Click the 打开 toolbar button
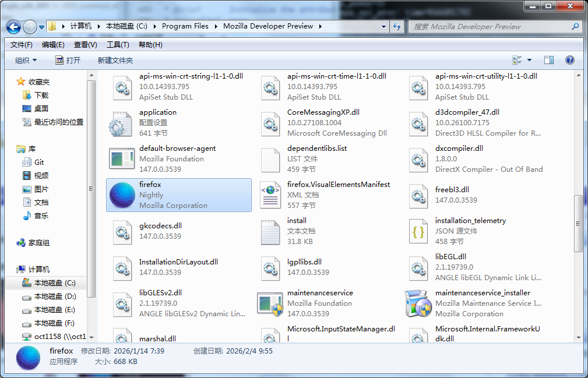Image resolution: width=588 pixels, height=378 pixels. click(x=68, y=60)
